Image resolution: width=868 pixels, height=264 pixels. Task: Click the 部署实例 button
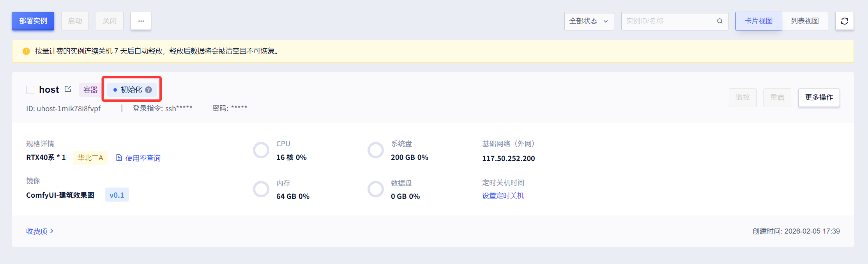pyautogui.click(x=33, y=21)
